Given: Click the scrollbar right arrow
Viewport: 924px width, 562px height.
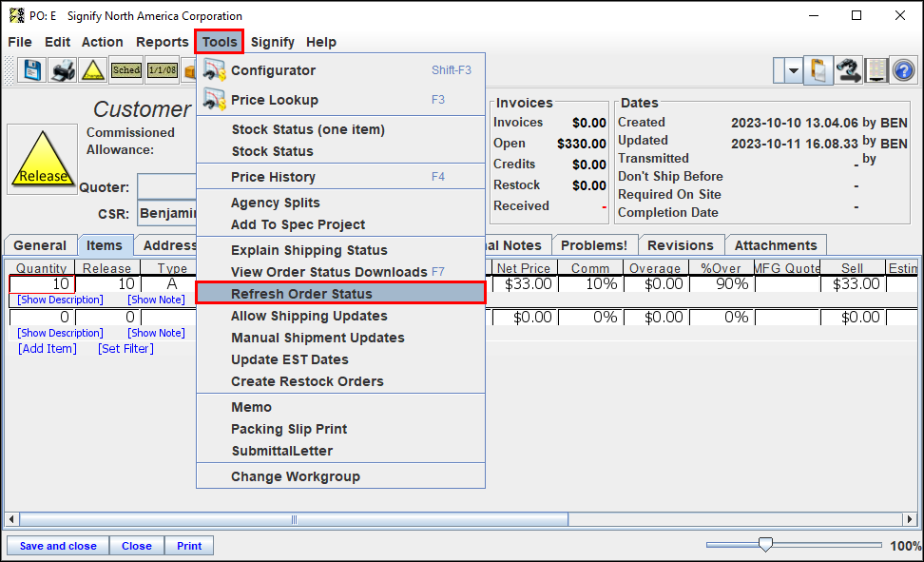Looking at the screenshot, I should pyautogui.click(x=910, y=519).
